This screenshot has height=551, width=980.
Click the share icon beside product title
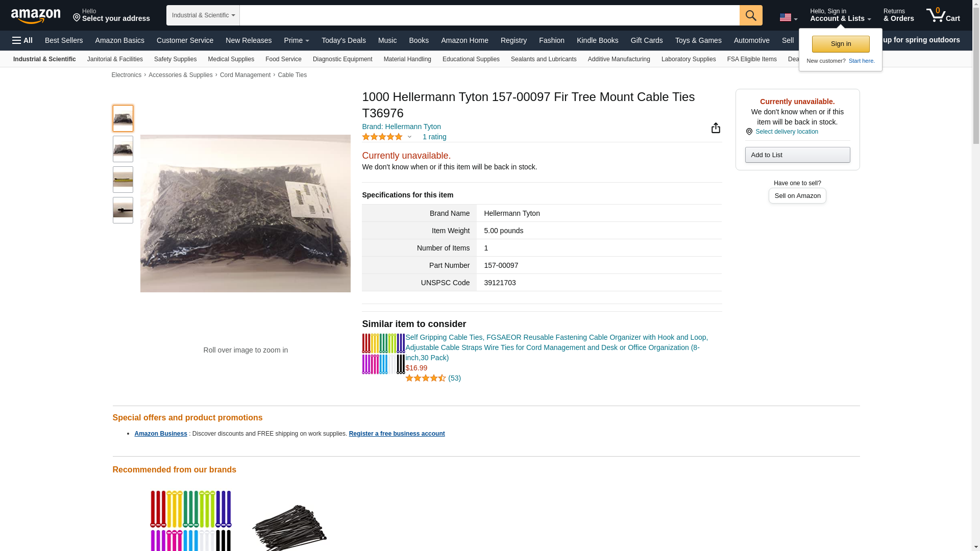716,128
